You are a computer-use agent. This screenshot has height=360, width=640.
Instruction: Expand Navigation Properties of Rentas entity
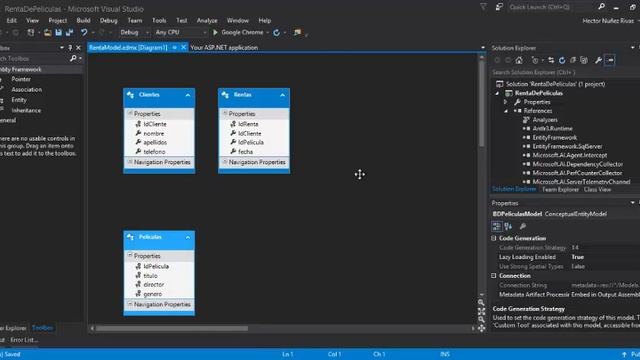pyautogui.click(x=225, y=162)
